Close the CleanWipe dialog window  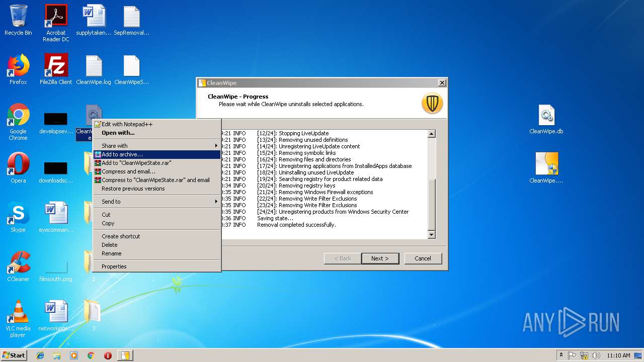(442, 83)
